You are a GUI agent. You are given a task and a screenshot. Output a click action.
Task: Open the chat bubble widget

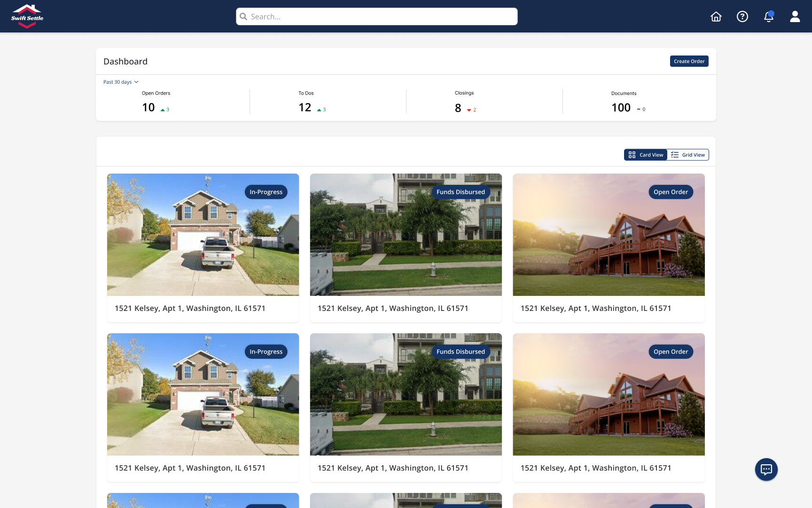click(x=766, y=469)
